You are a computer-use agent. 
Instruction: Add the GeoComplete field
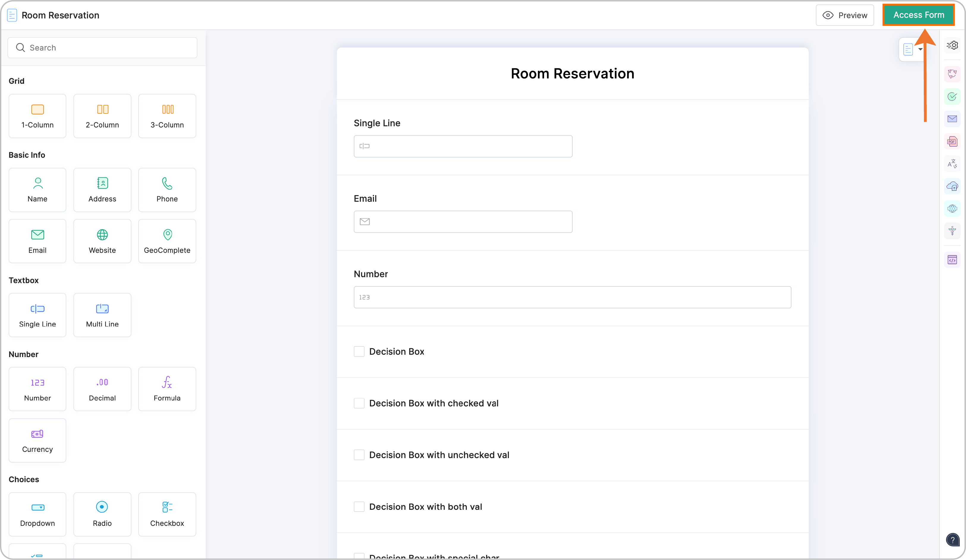(x=167, y=241)
